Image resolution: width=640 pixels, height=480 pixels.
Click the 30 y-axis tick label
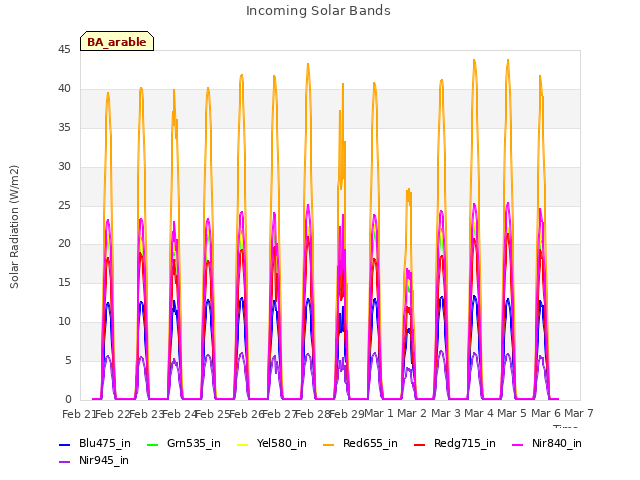tap(64, 167)
